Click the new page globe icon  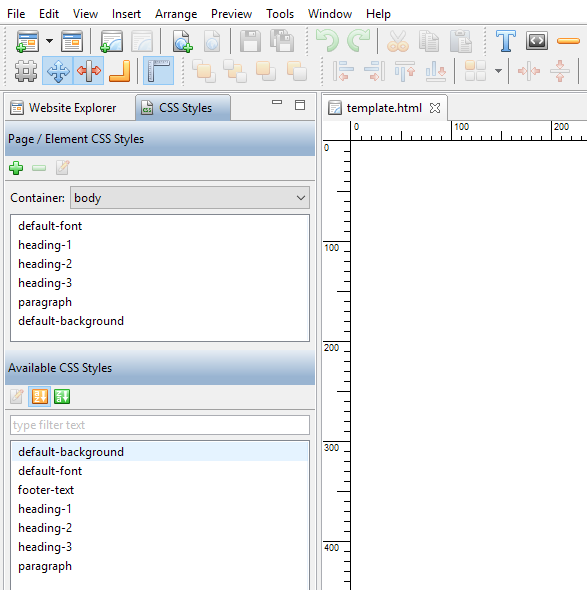(182, 41)
